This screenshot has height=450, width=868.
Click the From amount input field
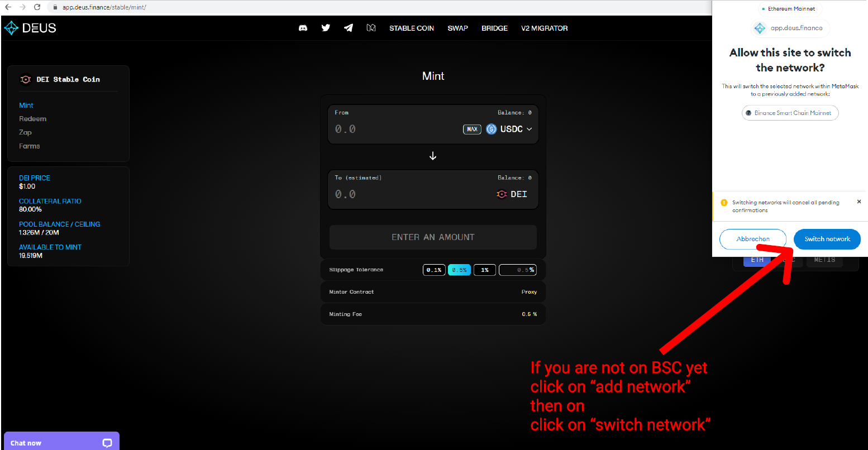[397, 129]
